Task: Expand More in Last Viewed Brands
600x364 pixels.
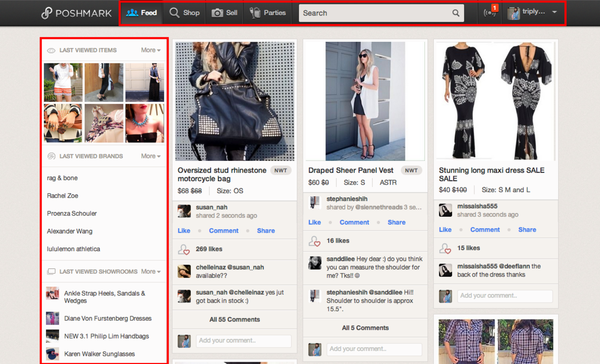Action: click(150, 156)
